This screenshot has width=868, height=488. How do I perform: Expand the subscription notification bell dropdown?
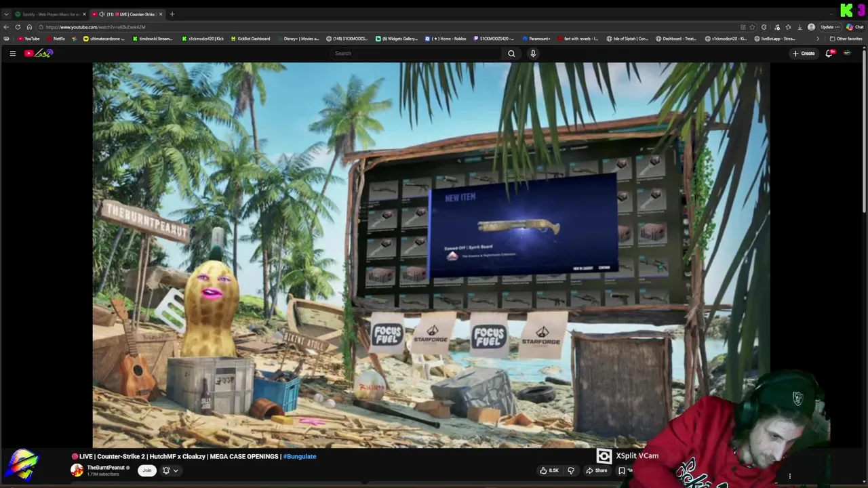(x=170, y=470)
